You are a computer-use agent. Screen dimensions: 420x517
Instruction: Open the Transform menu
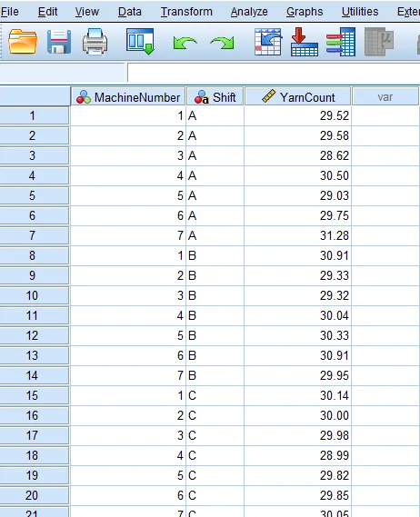[x=186, y=12]
